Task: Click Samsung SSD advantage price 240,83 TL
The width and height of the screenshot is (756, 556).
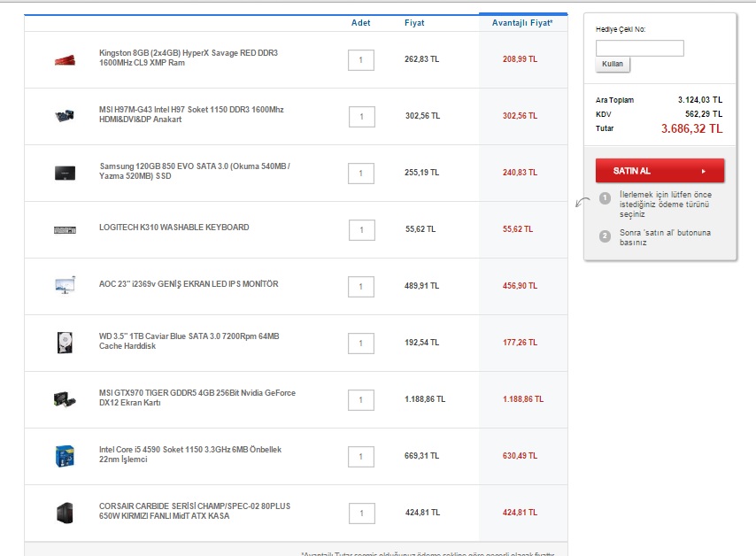Action: (x=520, y=172)
